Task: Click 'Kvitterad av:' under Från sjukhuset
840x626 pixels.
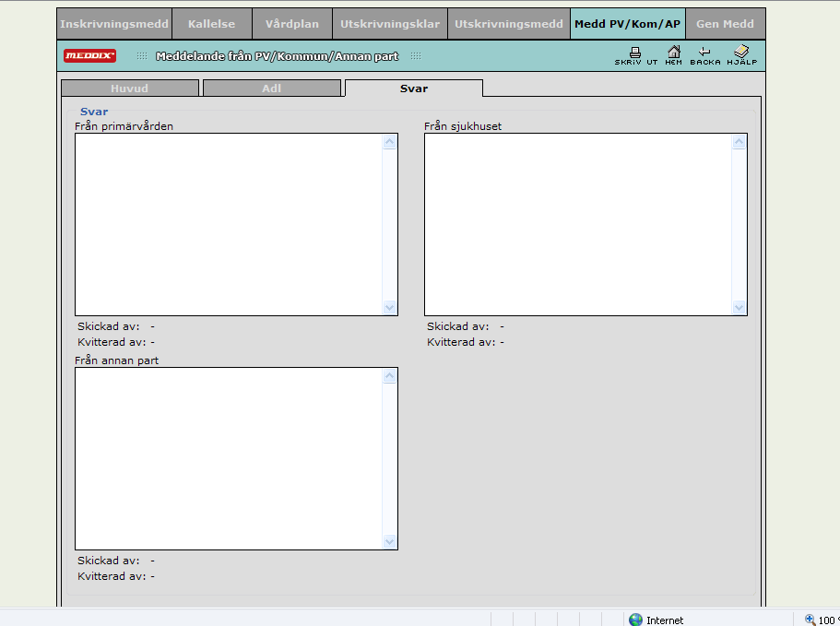Action: pyautogui.click(x=461, y=342)
